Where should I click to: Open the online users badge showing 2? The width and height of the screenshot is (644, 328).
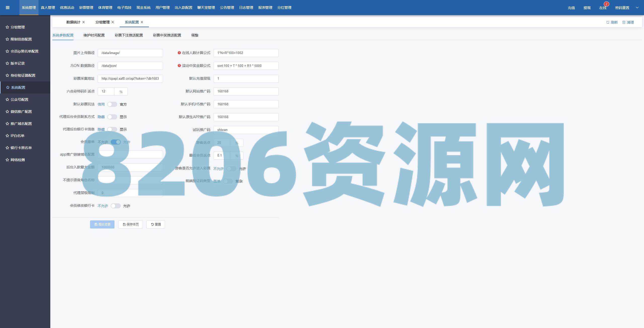coord(607,4)
